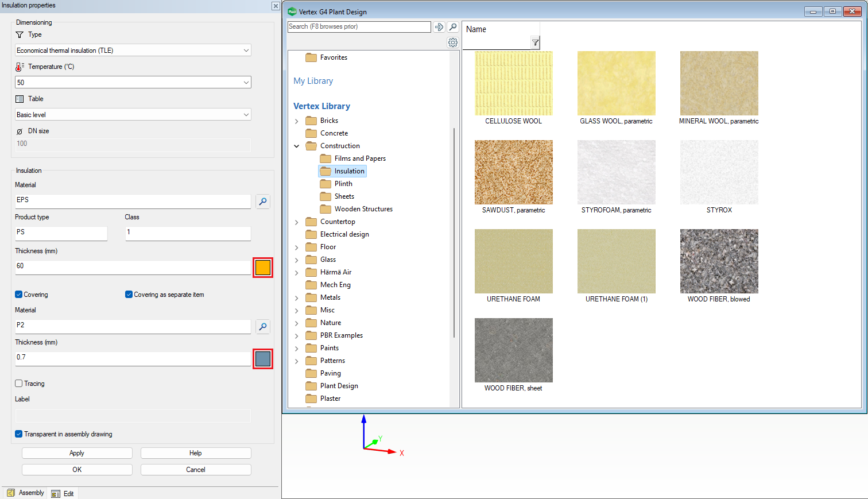Image resolution: width=868 pixels, height=499 pixels.
Task: Open the library settings gear icon
Action: click(453, 42)
